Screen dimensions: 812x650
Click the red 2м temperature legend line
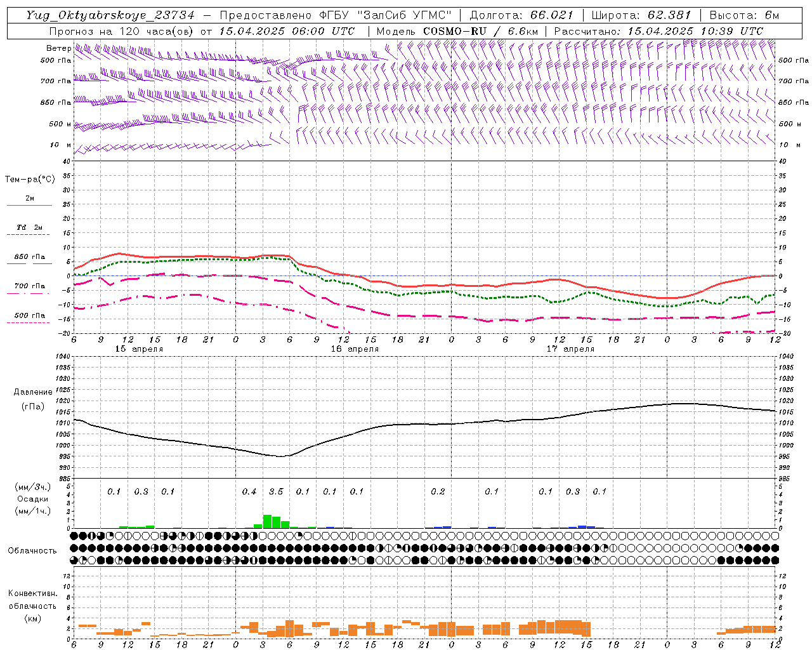tap(29, 205)
